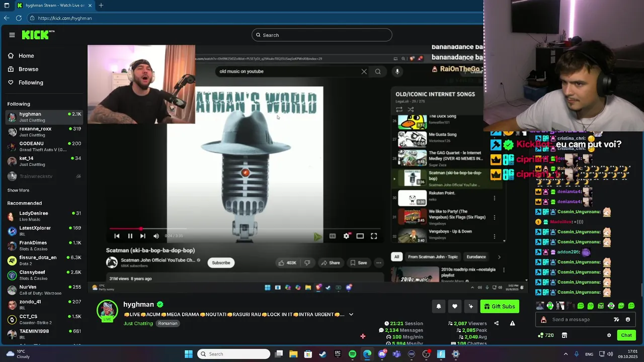
Task: Clear YouTube search with X icon
Action: coord(364,71)
